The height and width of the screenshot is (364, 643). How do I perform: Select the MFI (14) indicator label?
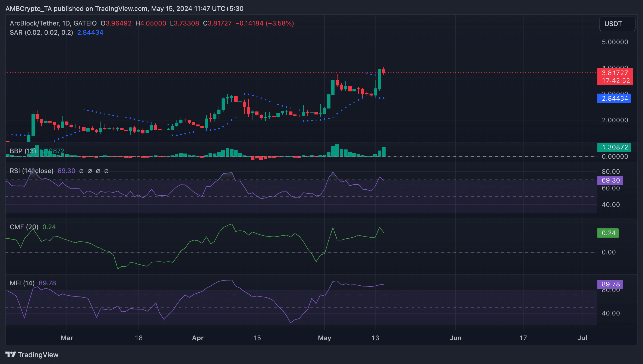pos(22,283)
